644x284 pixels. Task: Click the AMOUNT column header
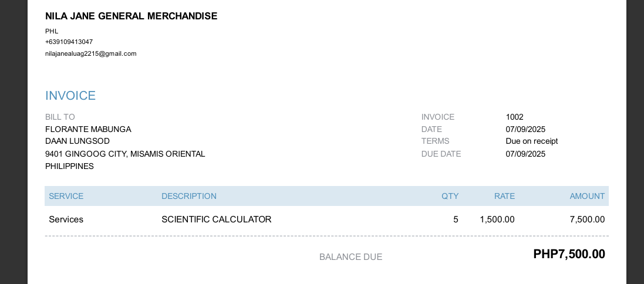587,196
